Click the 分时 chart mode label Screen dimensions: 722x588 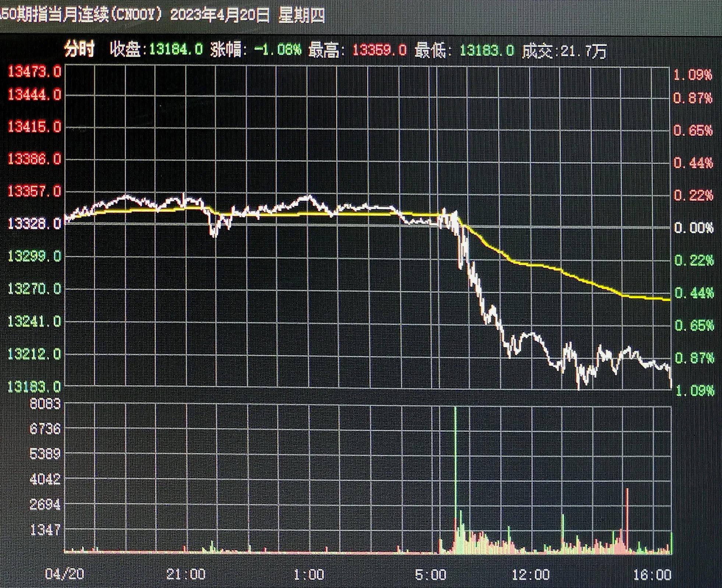coord(79,49)
